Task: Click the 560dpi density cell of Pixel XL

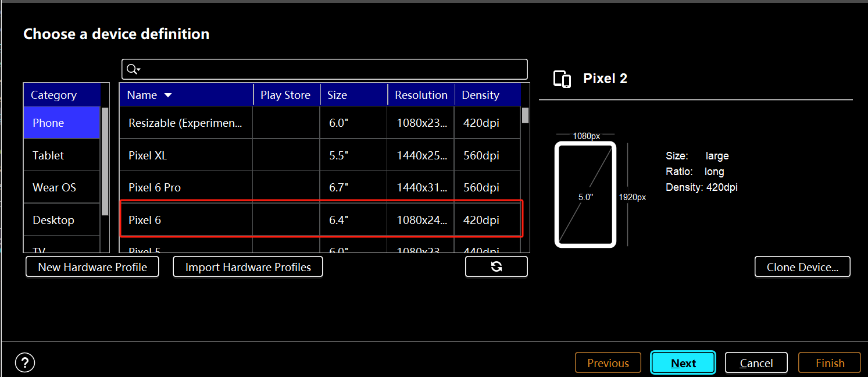Action: tap(487, 155)
